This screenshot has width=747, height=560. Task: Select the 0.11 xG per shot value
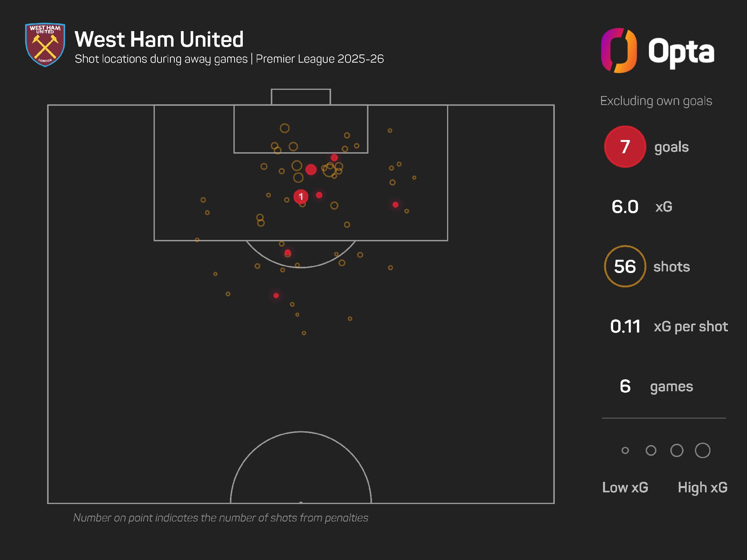625,326
